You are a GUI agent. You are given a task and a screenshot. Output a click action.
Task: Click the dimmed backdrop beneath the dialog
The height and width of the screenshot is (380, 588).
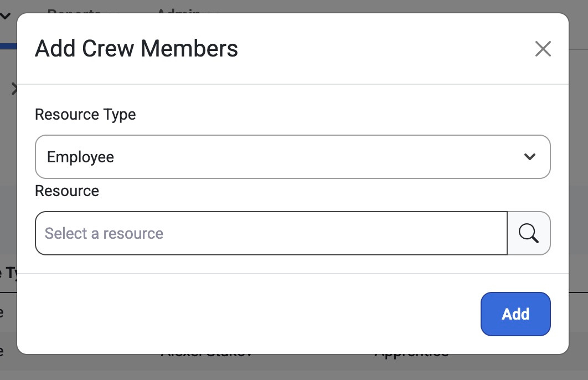294,368
